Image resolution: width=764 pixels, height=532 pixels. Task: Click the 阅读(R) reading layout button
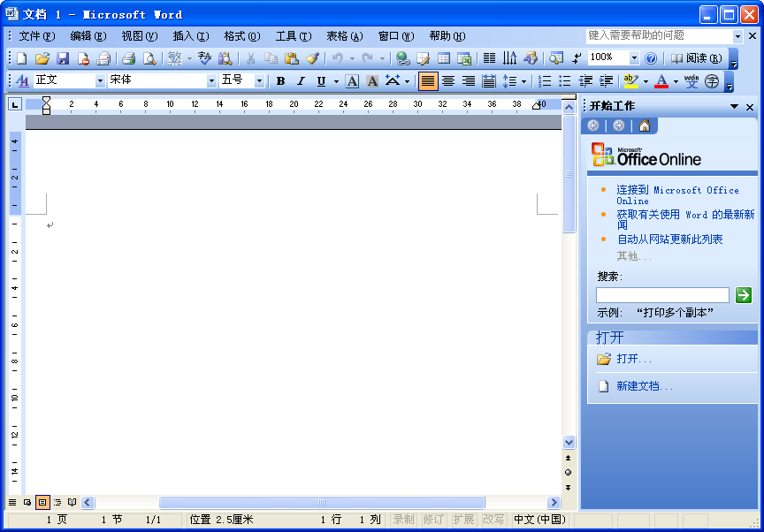(697, 58)
